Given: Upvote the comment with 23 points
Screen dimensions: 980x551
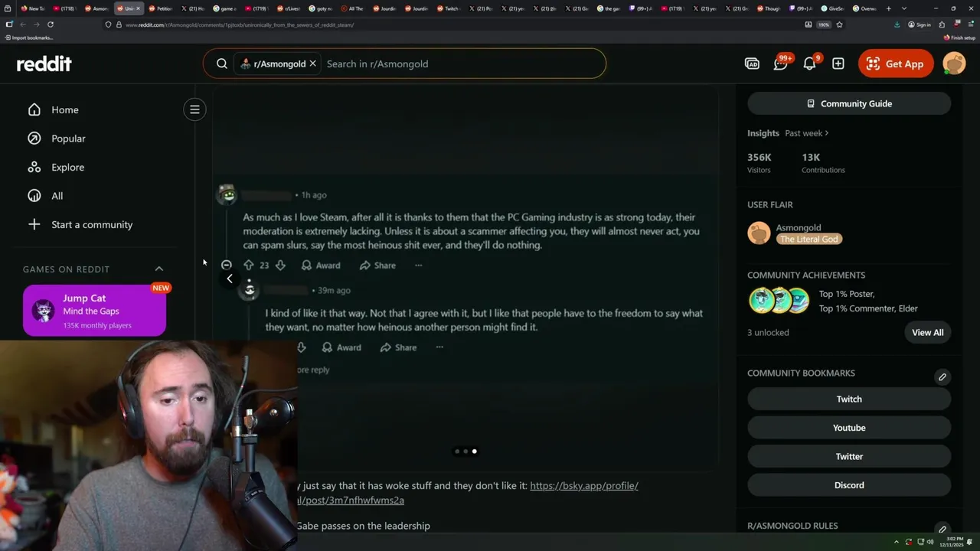Looking at the screenshot, I should [248, 265].
